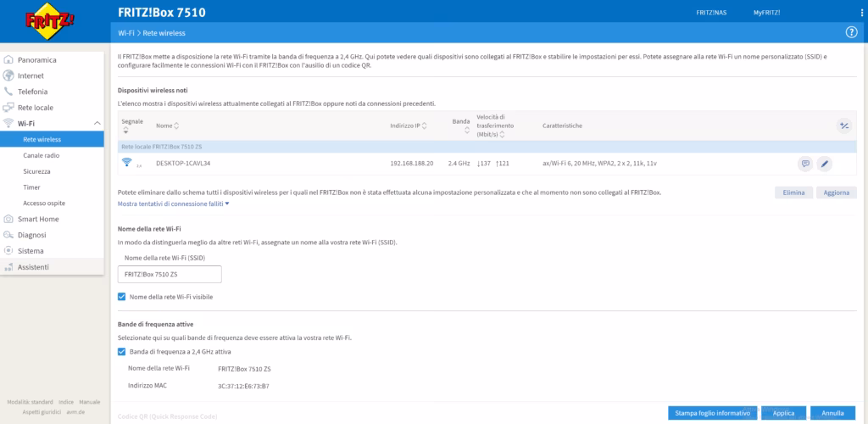868x424 pixels.
Task: Click the Assistenti icon
Action: (8, 267)
